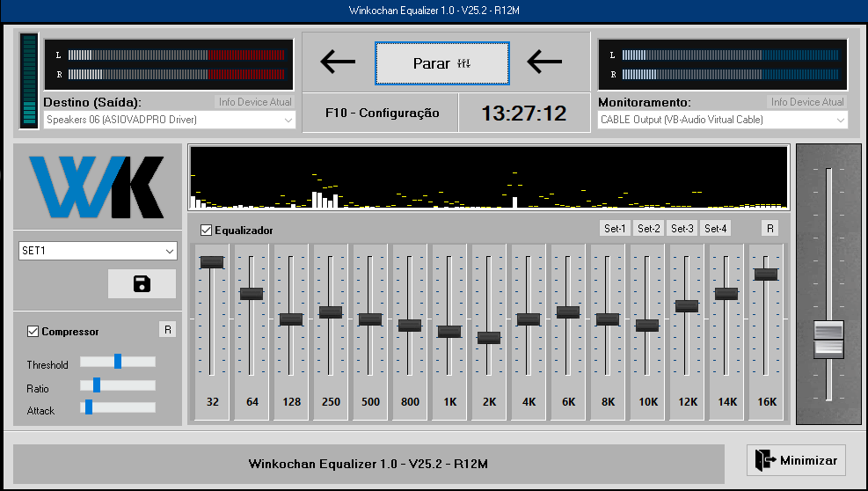Switch to the Set-3 equalizer preset

click(682, 229)
